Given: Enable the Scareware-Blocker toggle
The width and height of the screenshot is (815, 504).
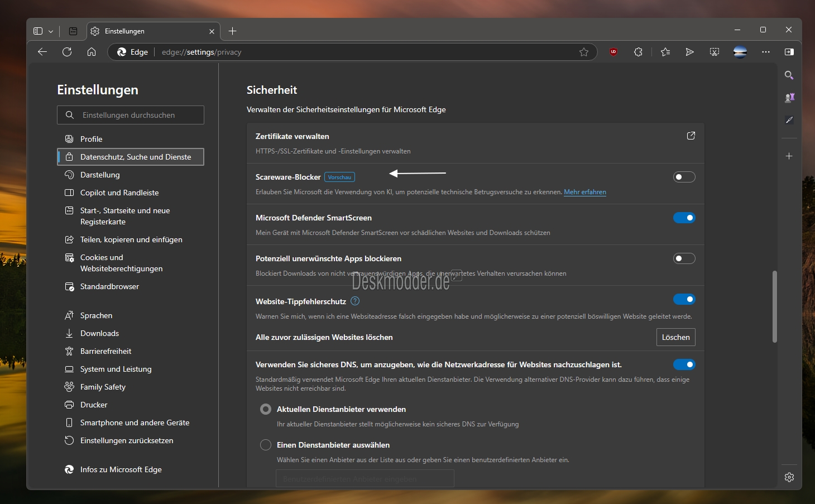Looking at the screenshot, I should click(684, 177).
